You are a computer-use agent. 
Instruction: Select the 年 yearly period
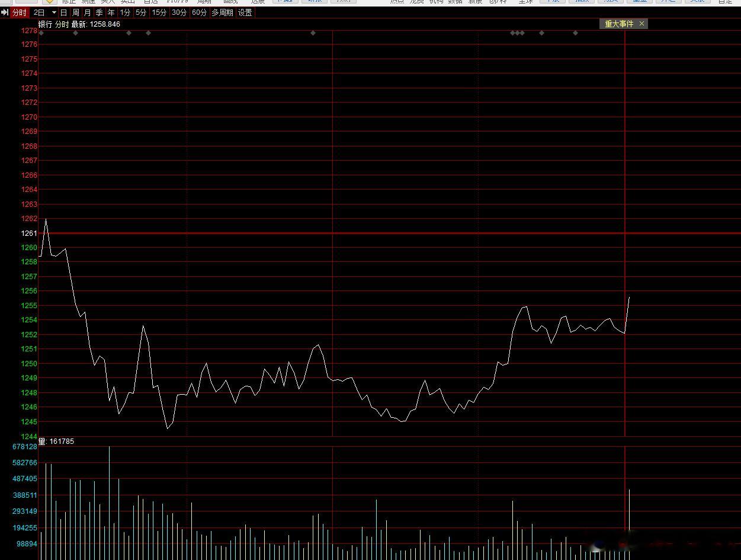pyautogui.click(x=111, y=12)
